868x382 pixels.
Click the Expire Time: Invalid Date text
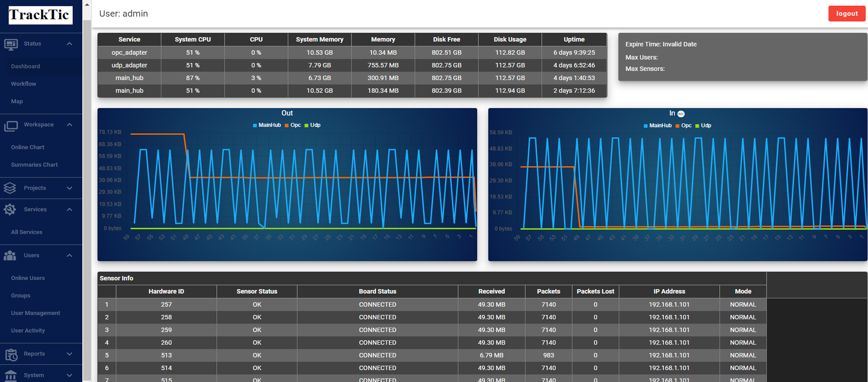pyautogui.click(x=661, y=44)
